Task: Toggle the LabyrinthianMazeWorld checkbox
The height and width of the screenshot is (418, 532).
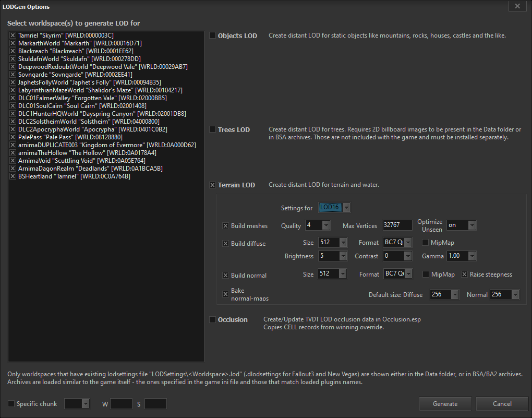Action: (13, 90)
